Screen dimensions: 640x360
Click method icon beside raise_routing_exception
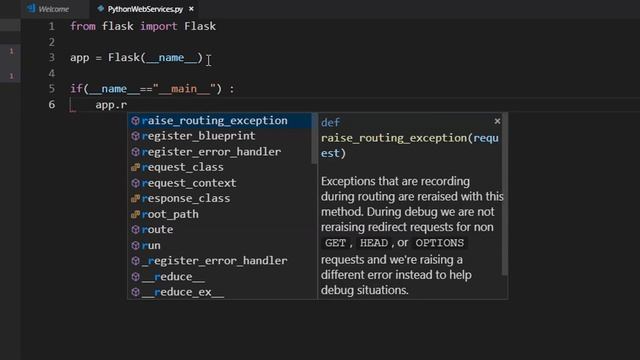pyautogui.click(x=136, y=121)
